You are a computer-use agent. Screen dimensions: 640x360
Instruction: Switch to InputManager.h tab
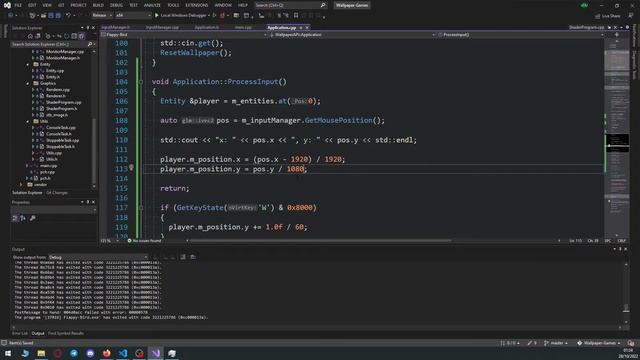click(x=116, y=27)
